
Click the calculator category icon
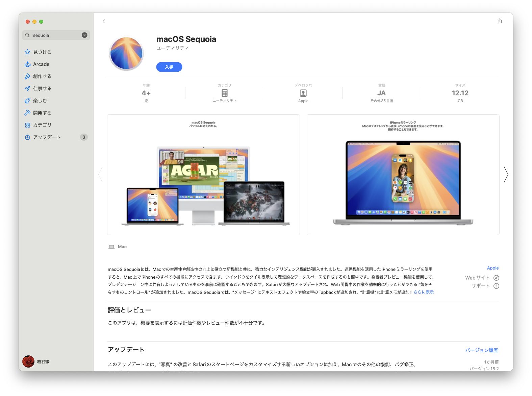[x=225, y=93]
